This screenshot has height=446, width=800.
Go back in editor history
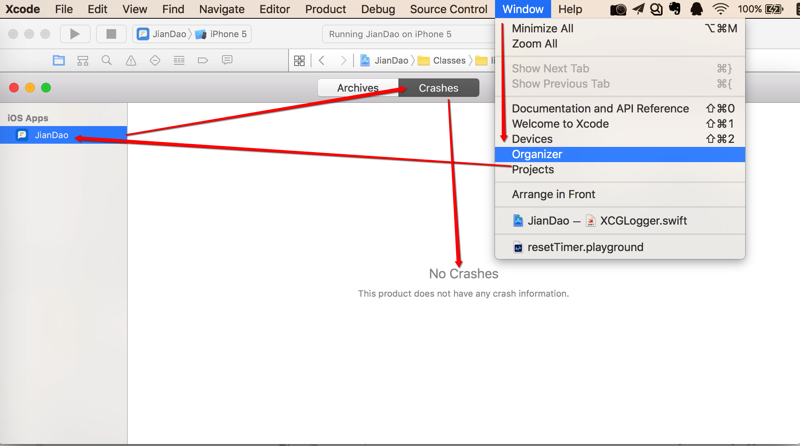click(x=321, y=61)
